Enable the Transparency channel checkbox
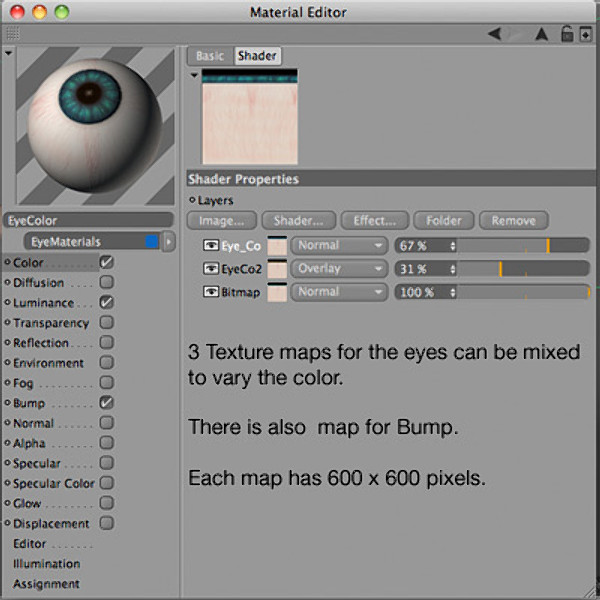The height and width of the screenshot is (600, 600). [x=106, y=322]
